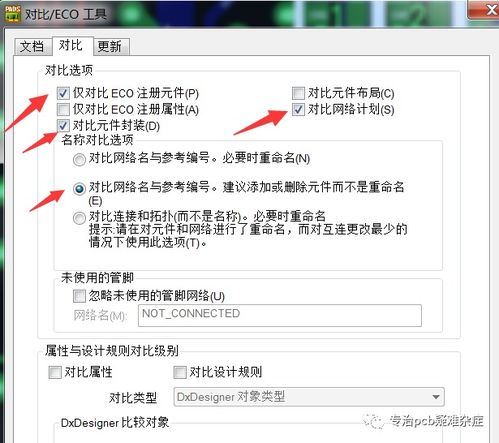The image size is (499, 443).
Task: Switch to the 更新 tab
Action: point(111,46)
